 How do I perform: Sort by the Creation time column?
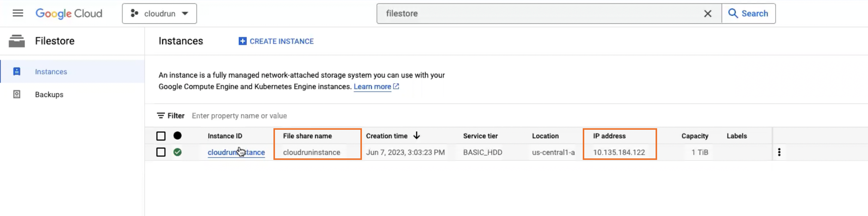387,136
